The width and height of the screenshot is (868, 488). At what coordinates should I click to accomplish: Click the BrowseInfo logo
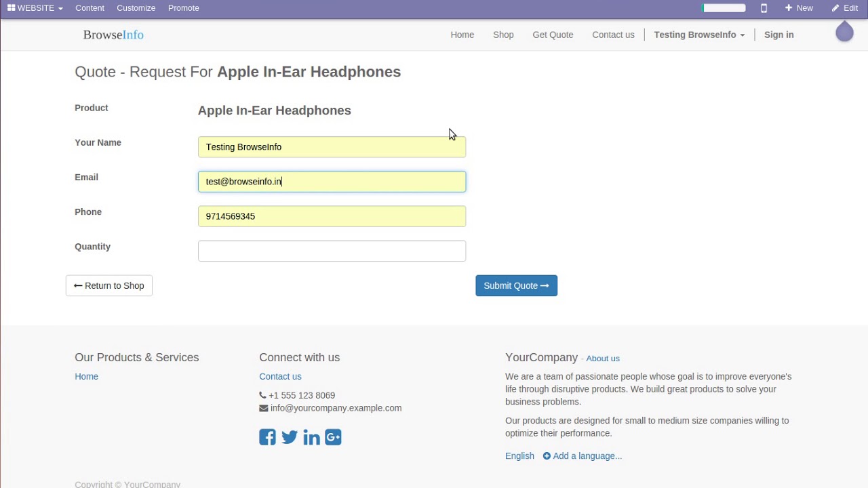[x=113, y=35]
